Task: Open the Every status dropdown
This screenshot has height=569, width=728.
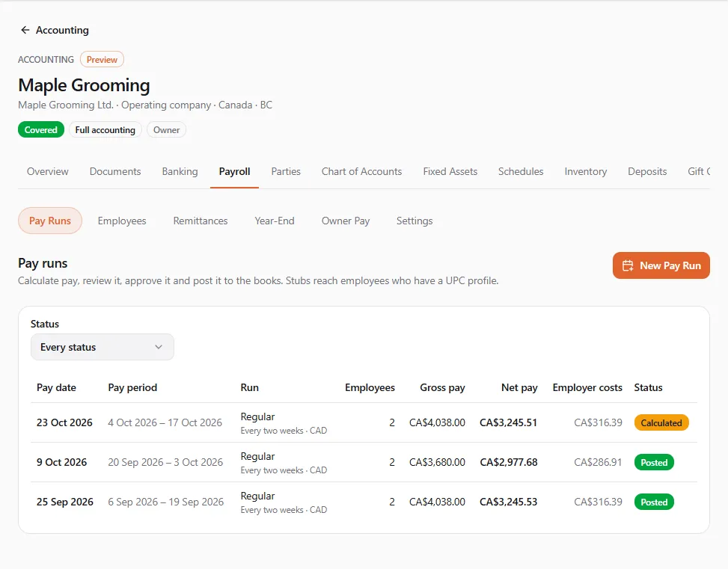Action: (103, 347)
